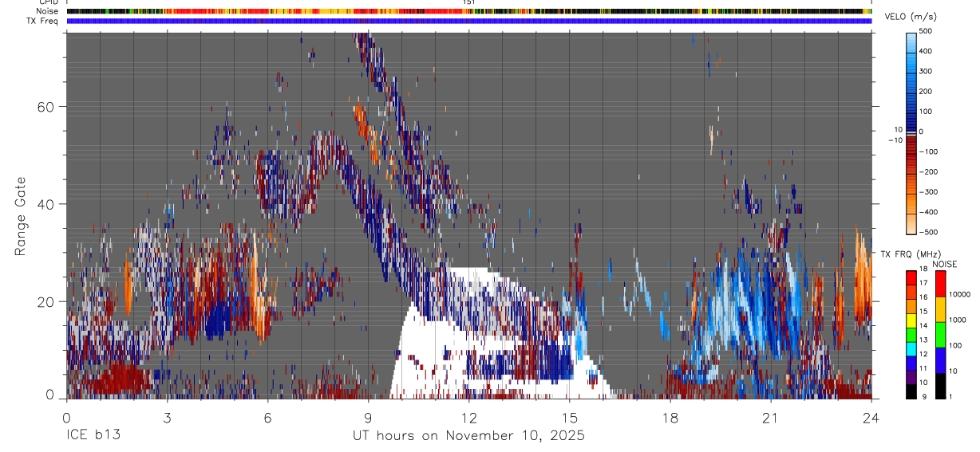Viewport: 980px width, 452px height.
Task: Click the yellow 1000 NOISE legend swatch
Action: tap(942, 309)
